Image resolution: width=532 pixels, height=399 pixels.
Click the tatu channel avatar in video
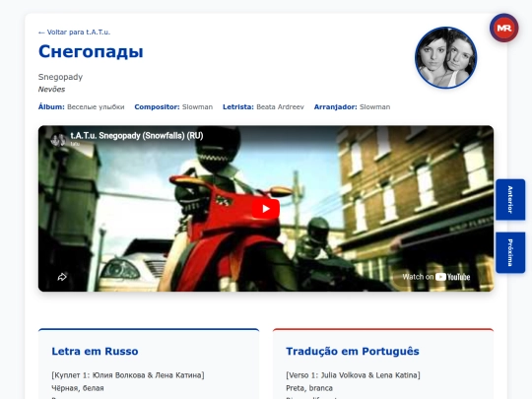pyautogui.click(x=58, y=140)
